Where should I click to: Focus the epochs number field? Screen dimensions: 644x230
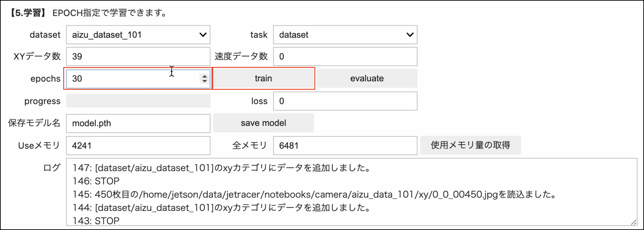coord(138,79)
